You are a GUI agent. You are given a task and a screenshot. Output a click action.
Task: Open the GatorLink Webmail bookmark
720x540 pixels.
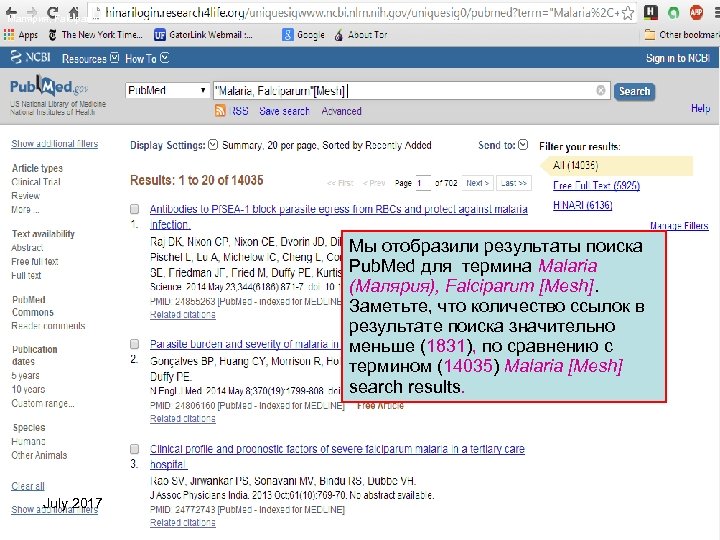[203, 35]
